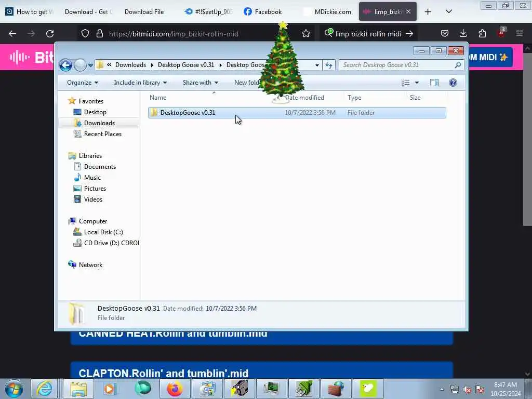Click the muted volume tray icon
The width and height of the screenshot is (532, 399).
(467, 390)
